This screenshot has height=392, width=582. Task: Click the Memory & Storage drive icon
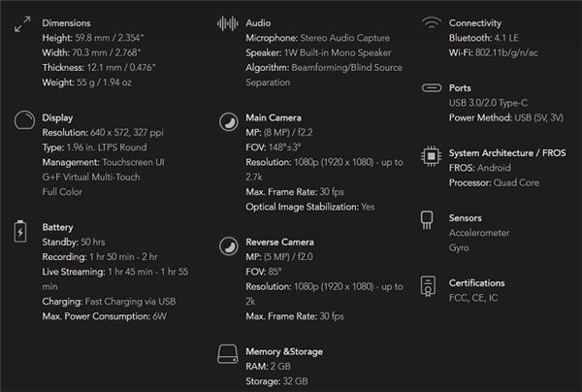226,353
